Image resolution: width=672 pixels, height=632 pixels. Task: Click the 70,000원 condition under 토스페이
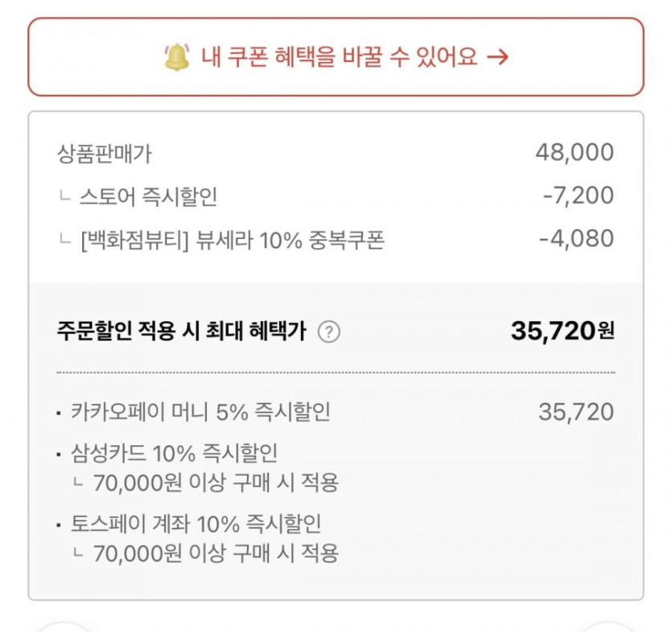pos(215,554)
